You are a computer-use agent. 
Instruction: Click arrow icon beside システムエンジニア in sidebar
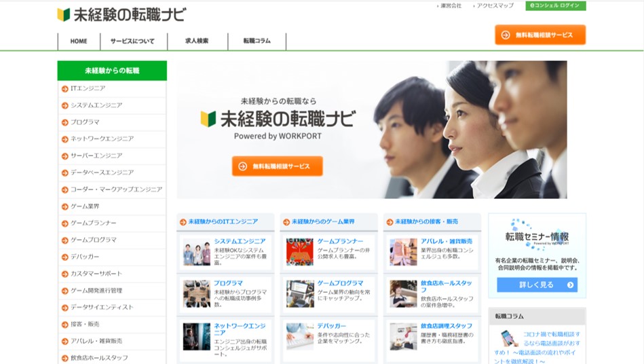(x=65, y=105)
